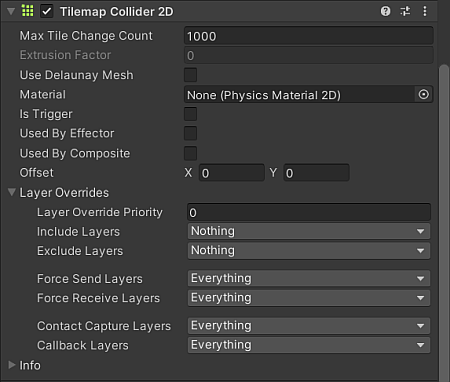Click the Tilemap Collider 2D grid icon

point(27,11)
